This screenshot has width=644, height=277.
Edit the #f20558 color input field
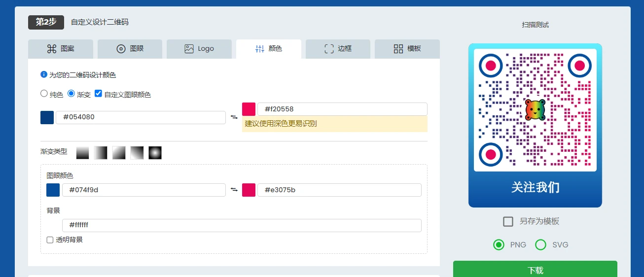342,109
